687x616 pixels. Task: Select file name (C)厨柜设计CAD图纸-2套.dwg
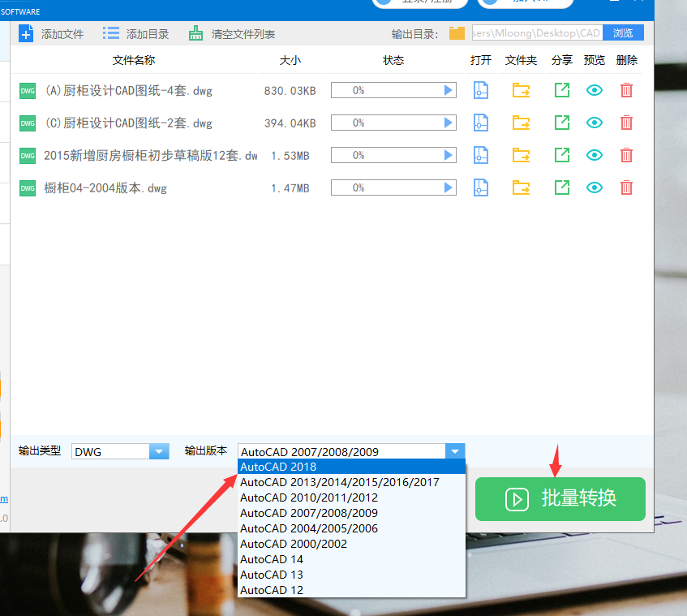click(129, 123)
